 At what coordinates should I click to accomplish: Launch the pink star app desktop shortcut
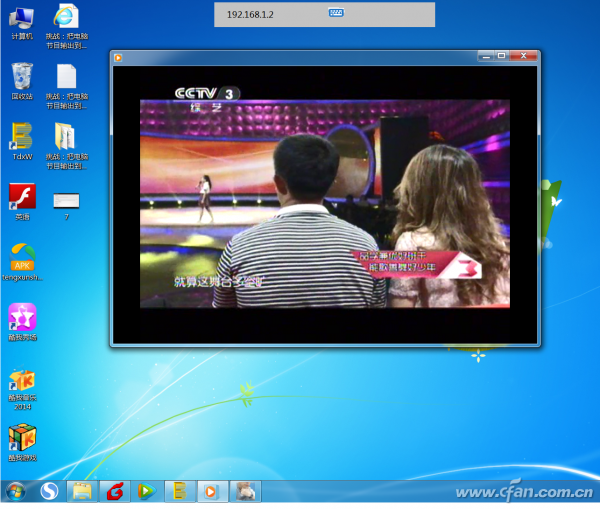pos(22,322)
